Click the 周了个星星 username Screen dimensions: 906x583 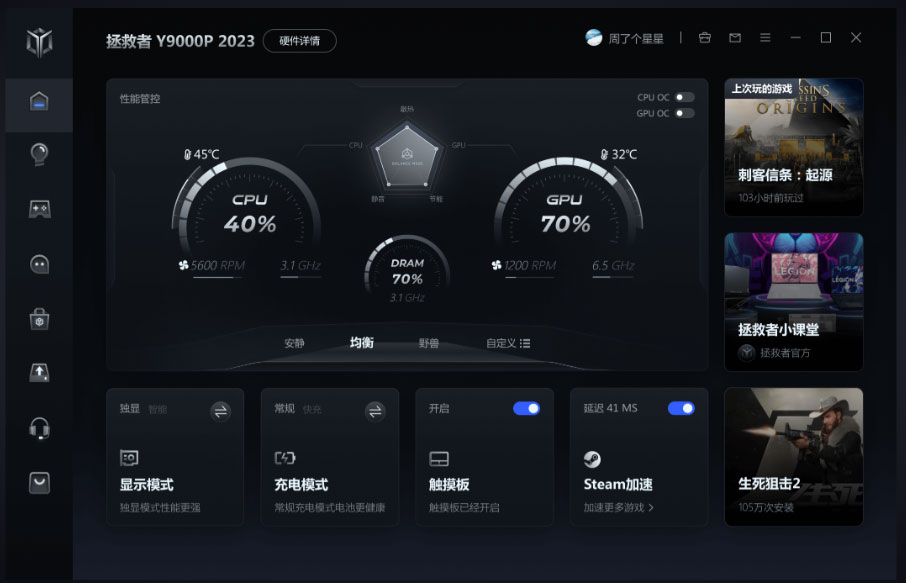(636, 39)
